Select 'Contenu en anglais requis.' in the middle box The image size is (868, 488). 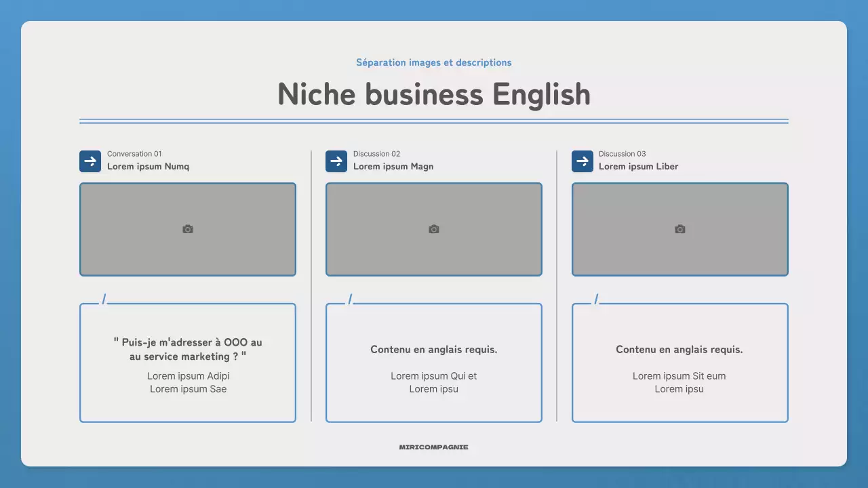(x=434, y=350)
